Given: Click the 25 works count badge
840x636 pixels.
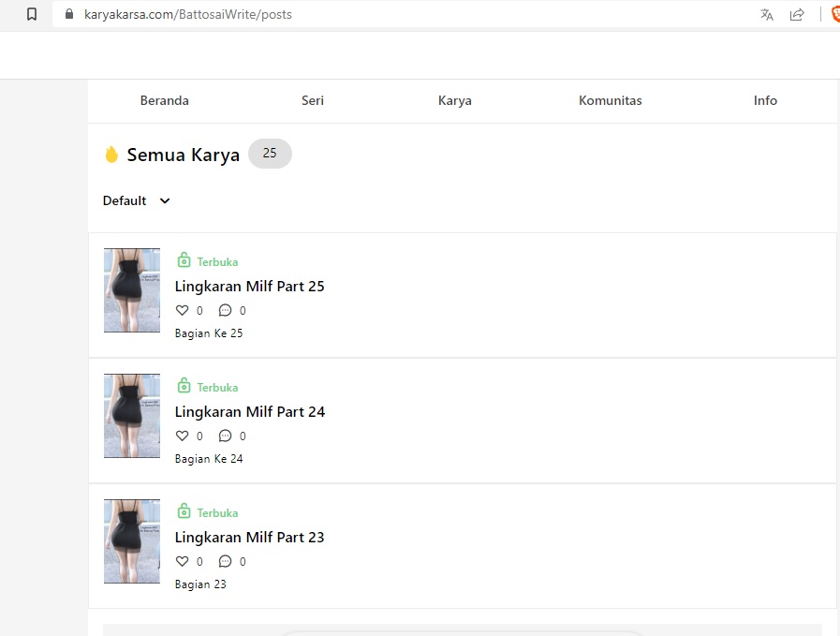Looking at the screenshot, I should point(270,154).
